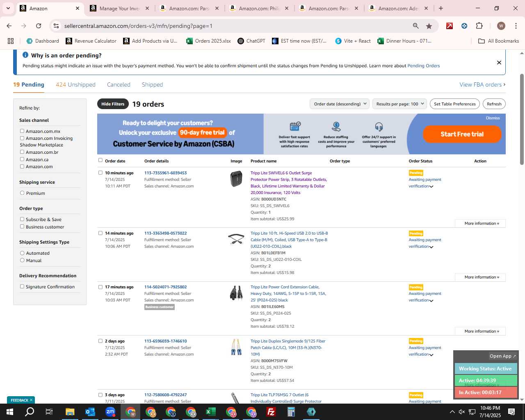This screenshot has width=525, height=420.
Task: Open Windows Start menu
Action: point(9,412)
